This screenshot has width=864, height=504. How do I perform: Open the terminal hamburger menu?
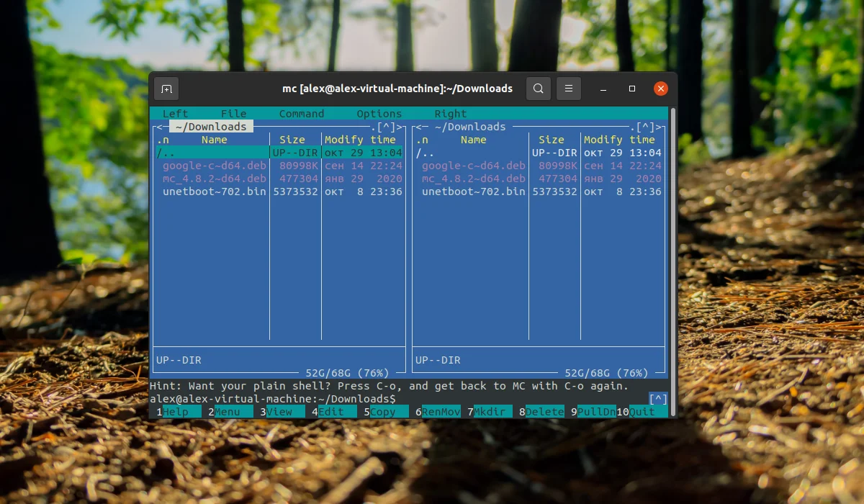click(569, 89)
